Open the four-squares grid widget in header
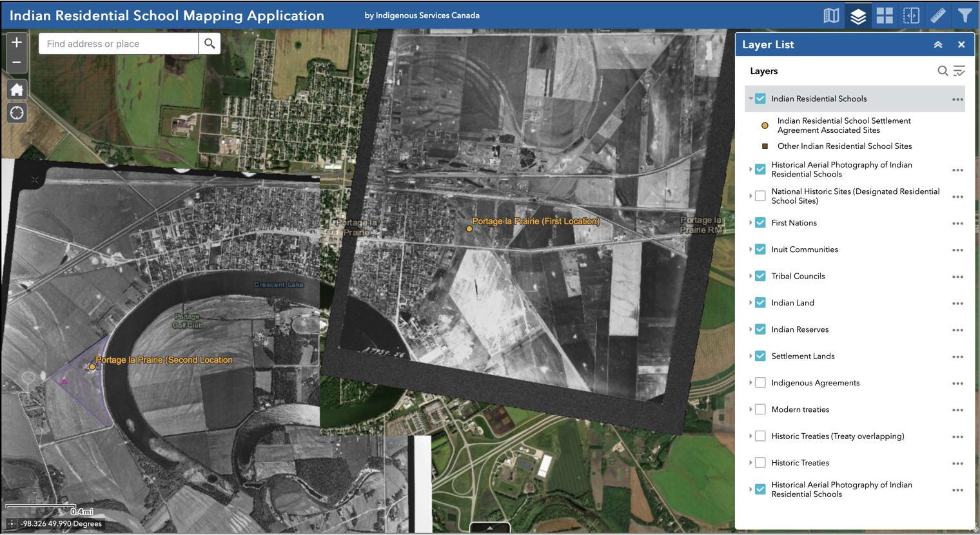Viewport: 980px width, 535px height. pos(885,15)
